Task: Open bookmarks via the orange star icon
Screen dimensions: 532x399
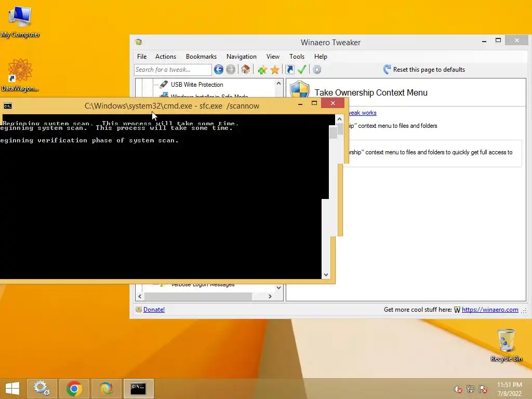Action: coord(275,70)
